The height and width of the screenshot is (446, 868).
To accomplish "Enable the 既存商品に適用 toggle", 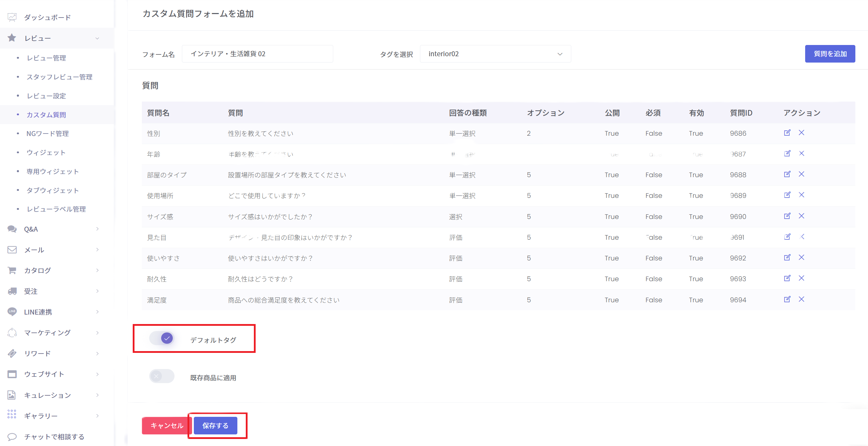I will (162, 376).
